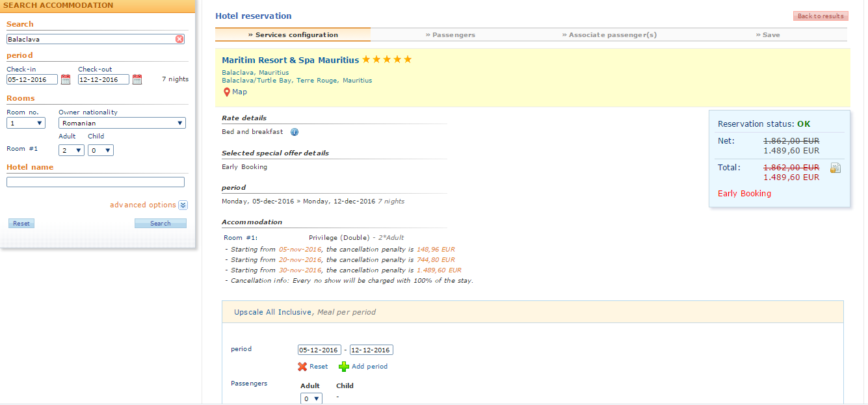
Task: Click the Search button in sidebar
Action: point(160,224)
